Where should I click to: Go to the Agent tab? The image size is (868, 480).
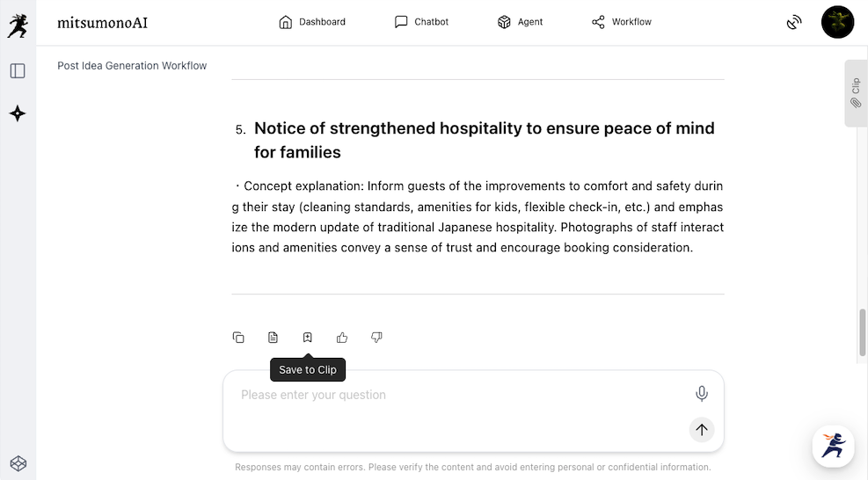(x=521, y=22)
